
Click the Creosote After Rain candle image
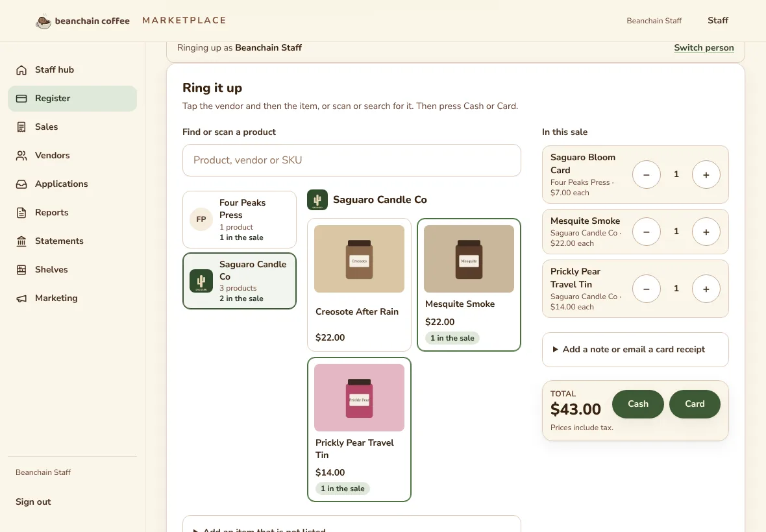point(359,259)
